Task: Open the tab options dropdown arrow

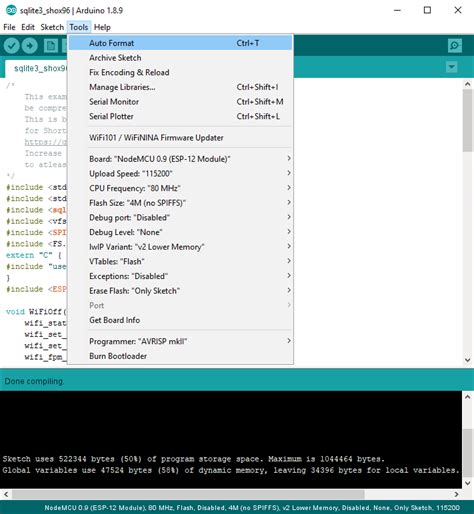Action: 452,67
